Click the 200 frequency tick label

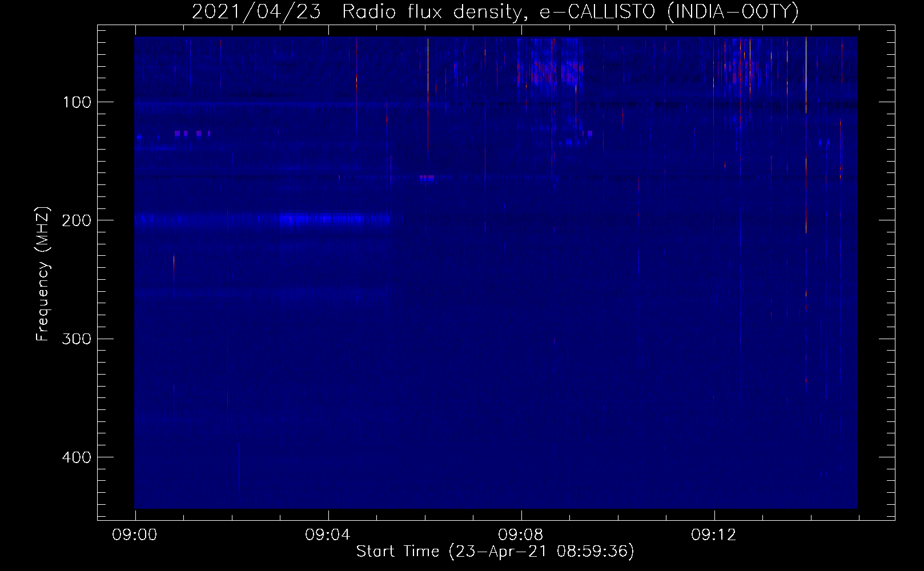click(77, 220)
